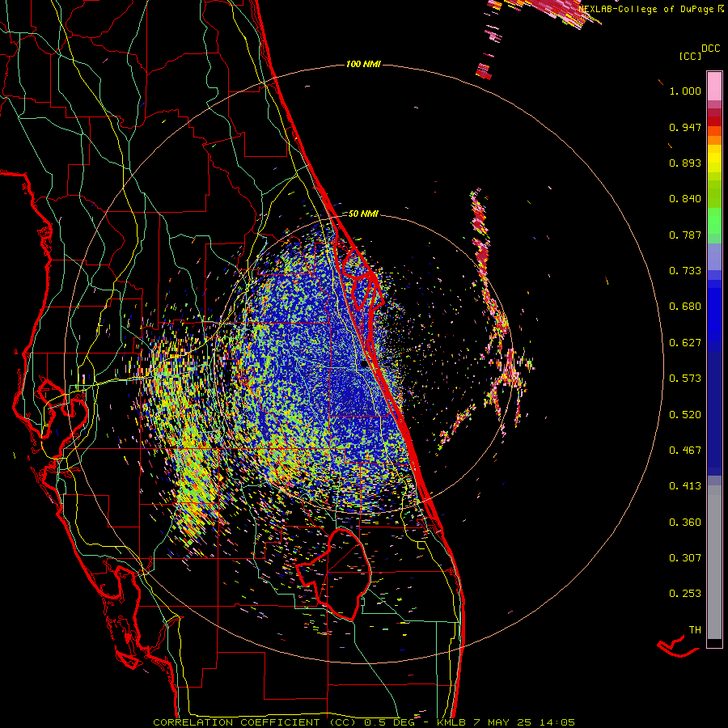This screenshot has width=728, height=728.
Task: Pick the red segment of the color bar
Action: click(x=714, y=121)
